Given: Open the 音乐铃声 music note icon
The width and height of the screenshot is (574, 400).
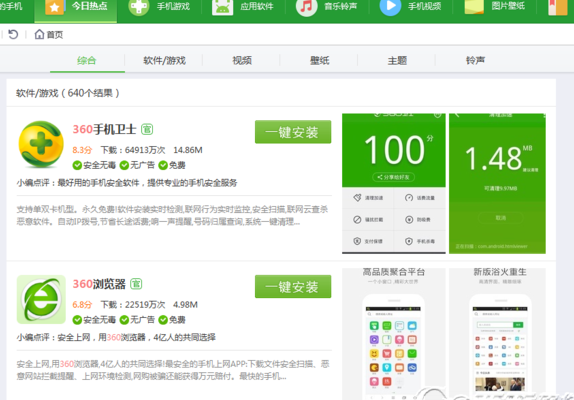Looking at the screenshot, I should click(x=306, y=7).
